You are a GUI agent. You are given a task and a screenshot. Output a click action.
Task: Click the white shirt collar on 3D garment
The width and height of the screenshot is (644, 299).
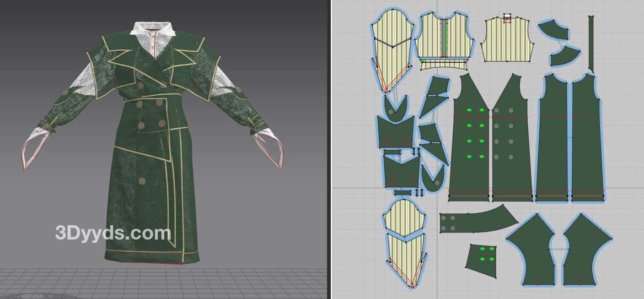pos(153,29)
